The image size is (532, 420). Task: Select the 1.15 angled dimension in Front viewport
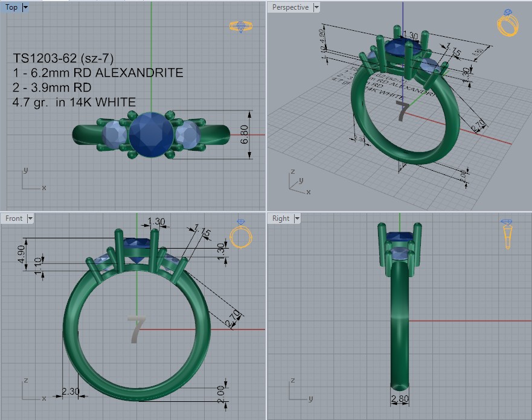(x=202, y=231)
